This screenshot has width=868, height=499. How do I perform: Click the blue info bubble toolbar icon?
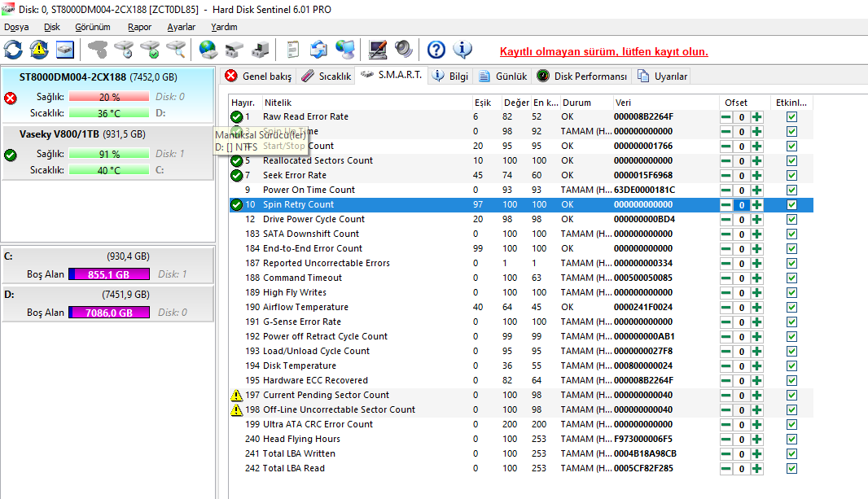pos(462,50)
